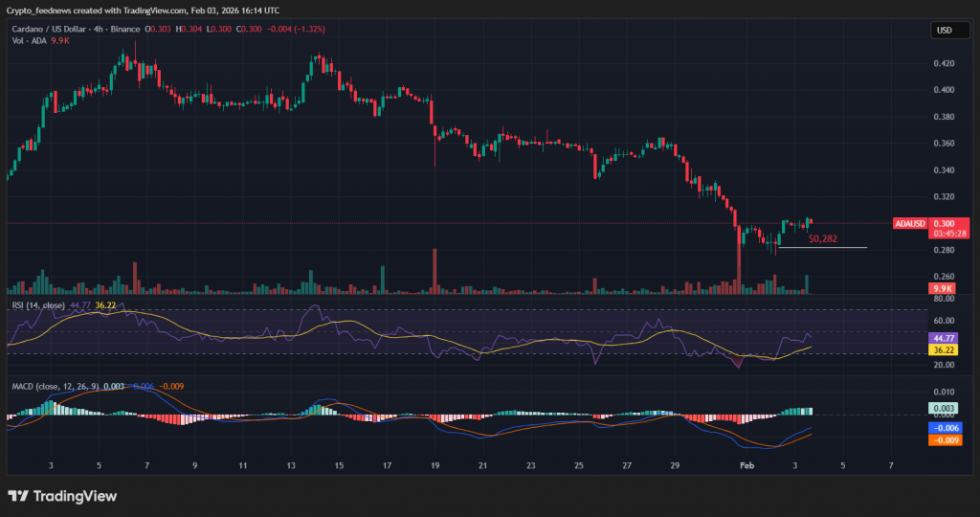Click the 29 date label on time axis
Screen dimensions: 980x517
coord(675,465)
